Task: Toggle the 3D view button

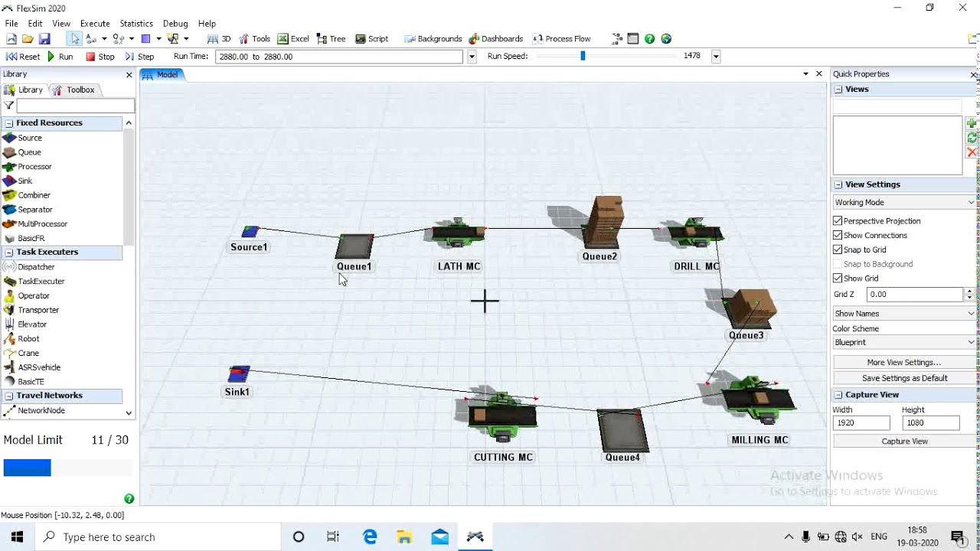Action: tap(219, 38)
